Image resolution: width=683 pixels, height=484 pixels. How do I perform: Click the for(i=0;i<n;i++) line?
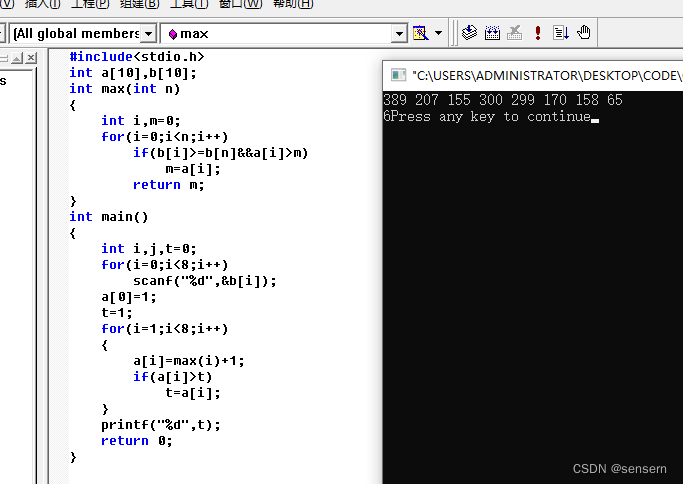(x=165, y=137)
